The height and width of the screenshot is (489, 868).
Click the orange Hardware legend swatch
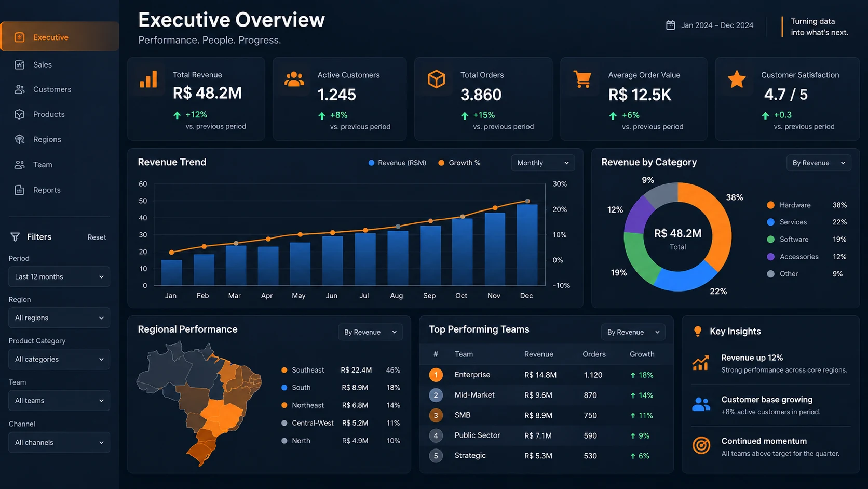[771, 205]
